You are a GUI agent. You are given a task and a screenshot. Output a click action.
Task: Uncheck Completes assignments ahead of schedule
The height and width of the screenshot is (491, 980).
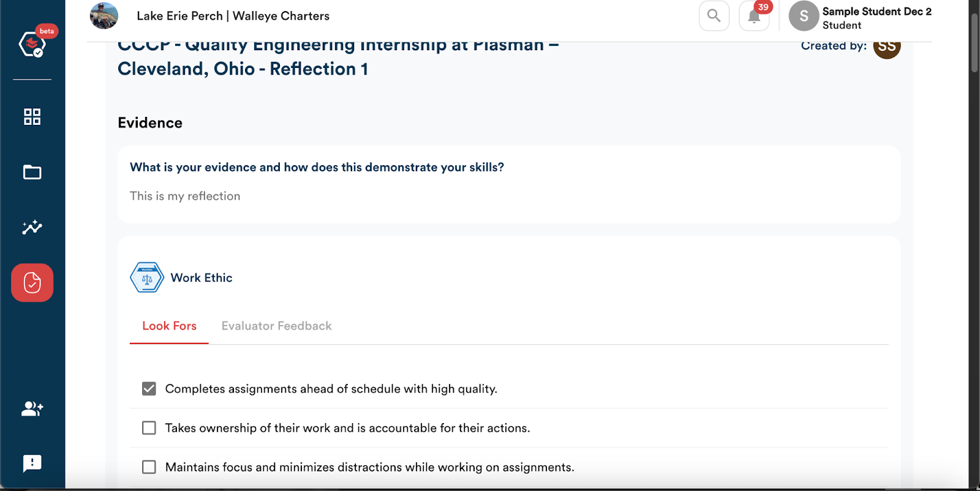tap(149, 389)
